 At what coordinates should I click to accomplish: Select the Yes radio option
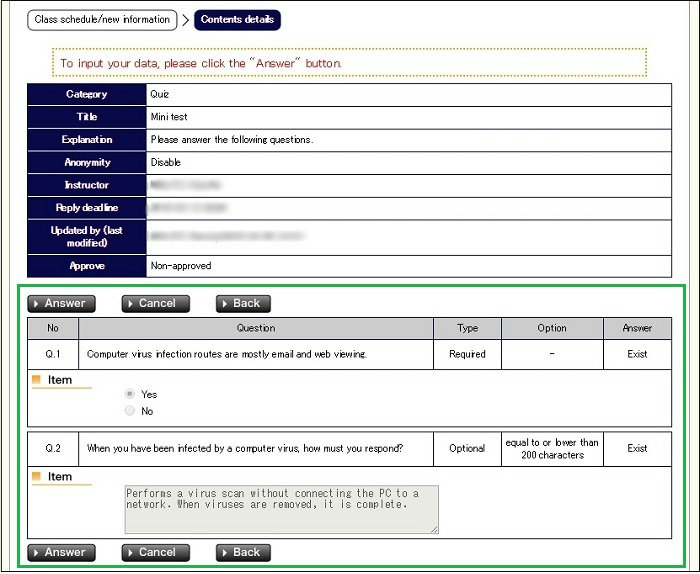(x=130, y=394)
